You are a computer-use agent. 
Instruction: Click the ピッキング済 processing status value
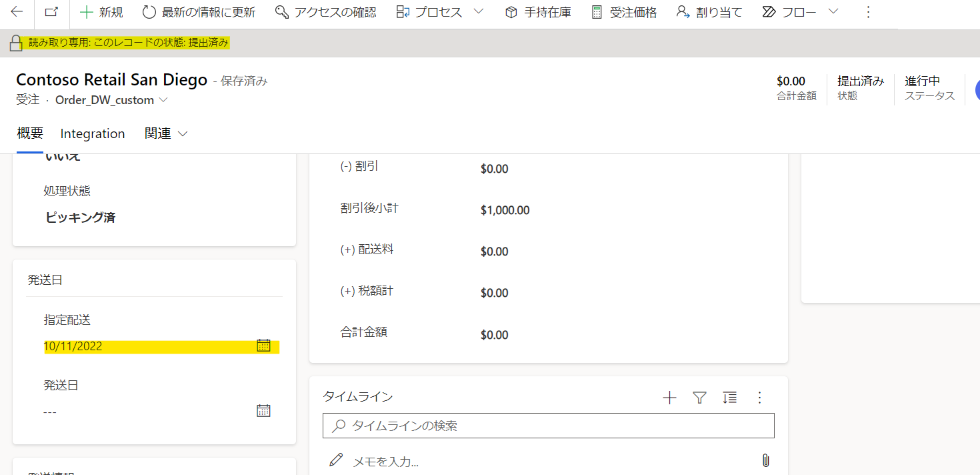81,217
